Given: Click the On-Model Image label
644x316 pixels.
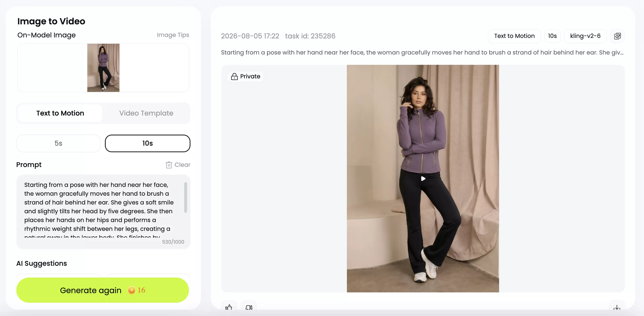Looking at the screenshot, I should point(47,35).
